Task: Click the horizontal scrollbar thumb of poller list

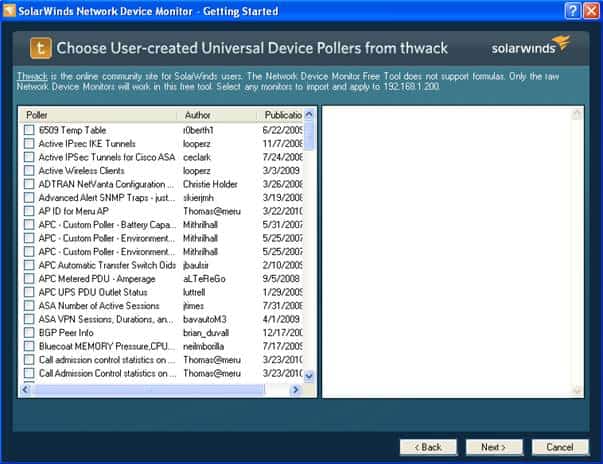Action: 148,389
